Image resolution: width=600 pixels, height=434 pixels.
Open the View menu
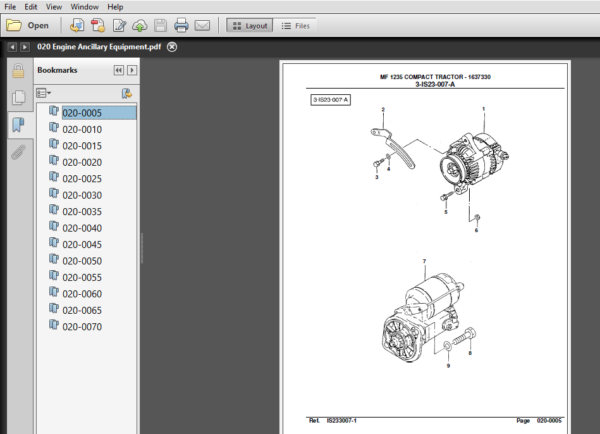[54, 7]
